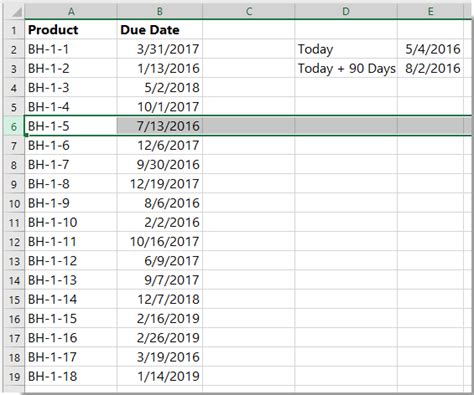Click the Product header cell
Image resolution: width=474 pixels, height=395 pixels.
pyautogui.click(x=71, y=30)
